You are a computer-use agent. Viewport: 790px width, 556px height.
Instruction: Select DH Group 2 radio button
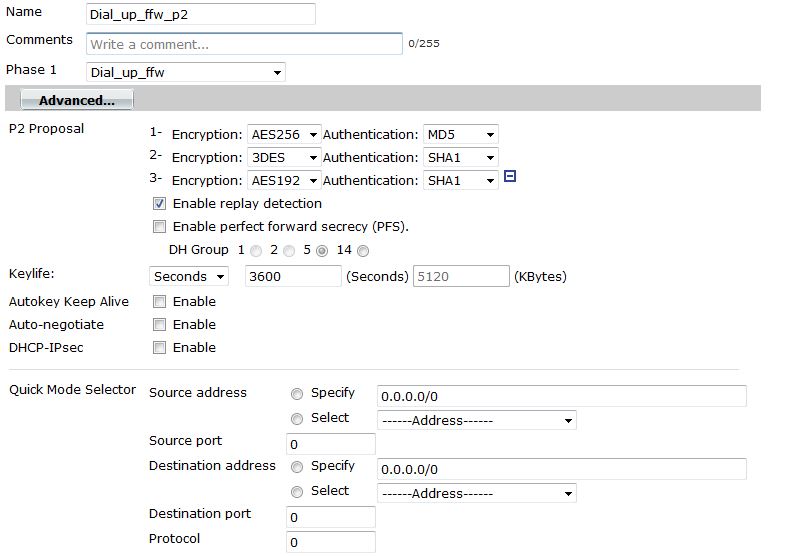tap(289, 251)
